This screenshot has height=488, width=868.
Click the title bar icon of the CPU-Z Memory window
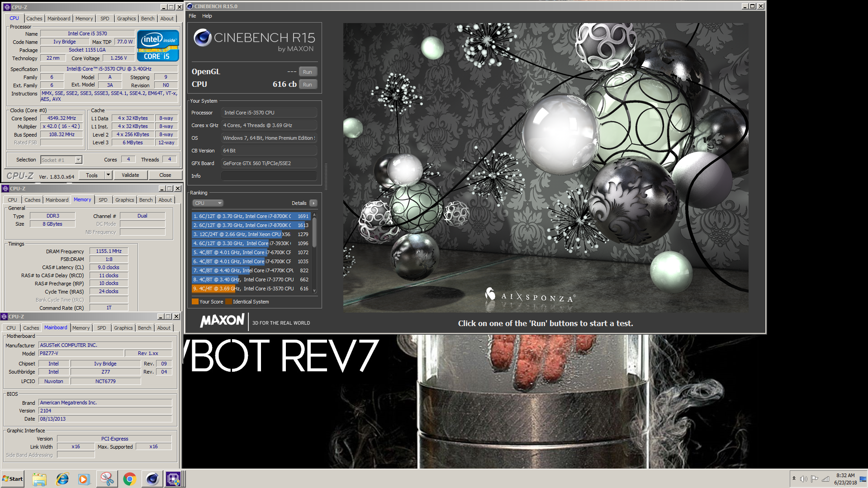click(5, 189)
